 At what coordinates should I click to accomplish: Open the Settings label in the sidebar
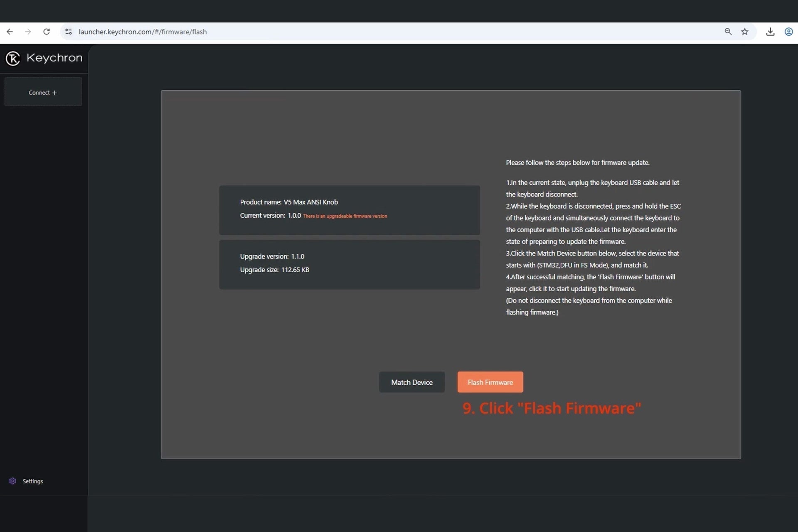pyautogui.click(x=33, y=481)
